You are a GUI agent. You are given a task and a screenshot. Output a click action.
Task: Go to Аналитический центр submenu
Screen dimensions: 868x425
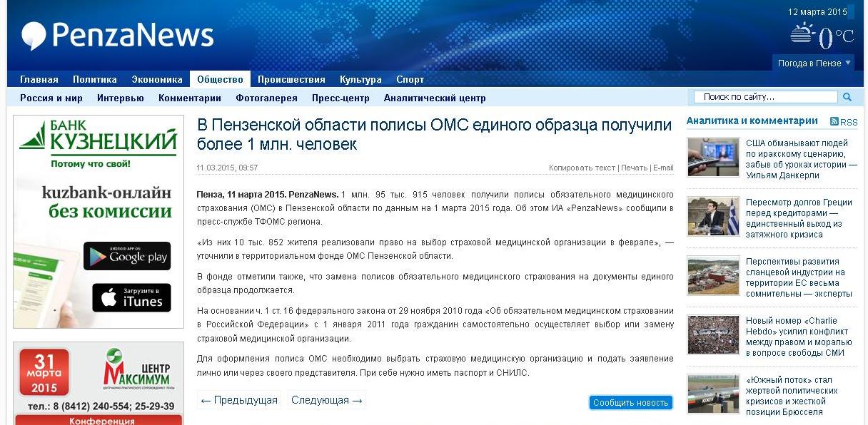coord(435,98)
